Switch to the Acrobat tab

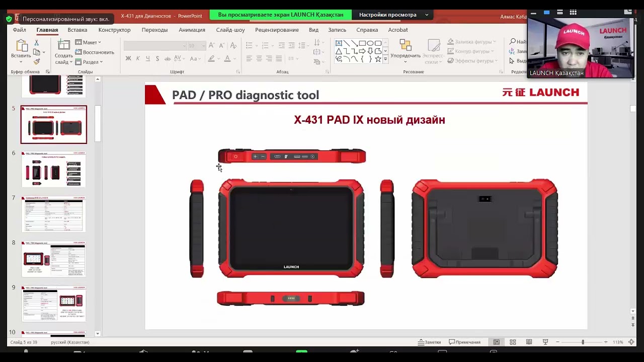point(398,30)
